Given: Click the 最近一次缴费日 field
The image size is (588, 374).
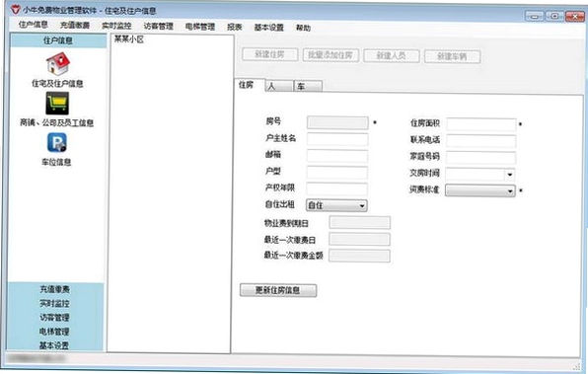Looking at the screenshot, I should pyautogui.click(x=360, y=240).
